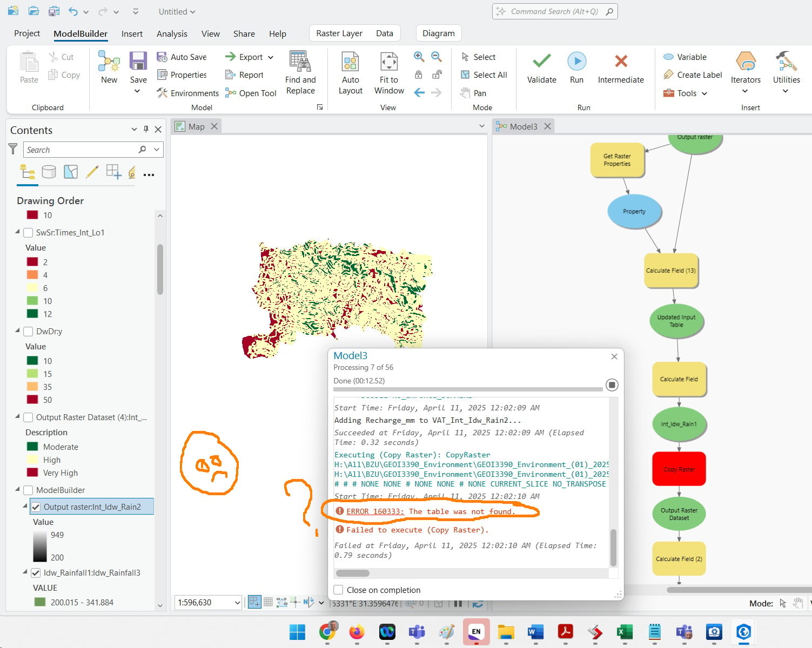Screen dimensions: 812x648
Task: Enable Close on completion checkbox
Action: [339, 590]
